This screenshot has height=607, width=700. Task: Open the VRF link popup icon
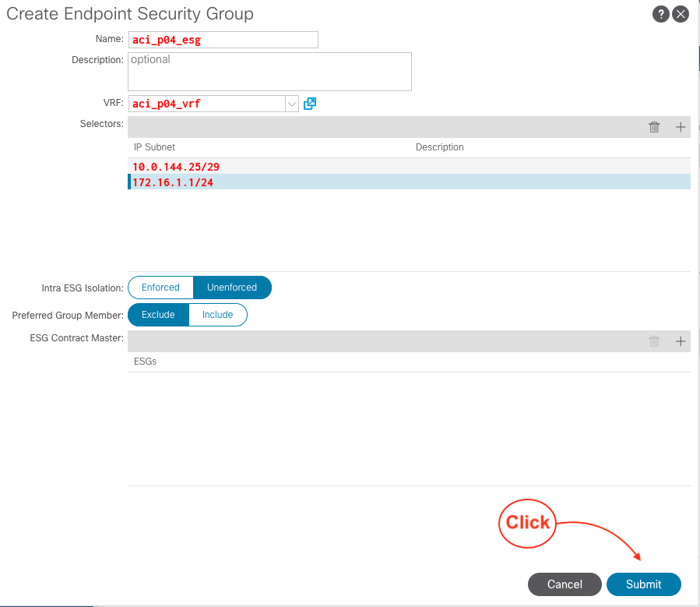pos(310,104)
